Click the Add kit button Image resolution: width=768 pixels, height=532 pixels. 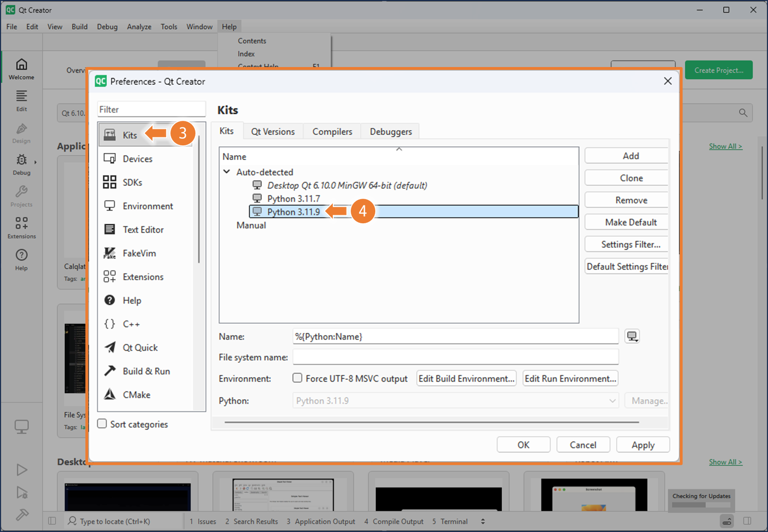(626, 156)
